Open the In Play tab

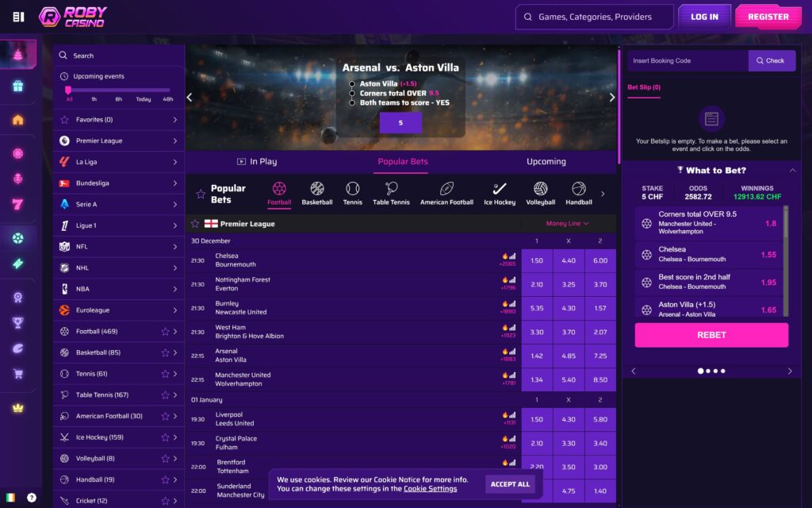pos(262,161)
